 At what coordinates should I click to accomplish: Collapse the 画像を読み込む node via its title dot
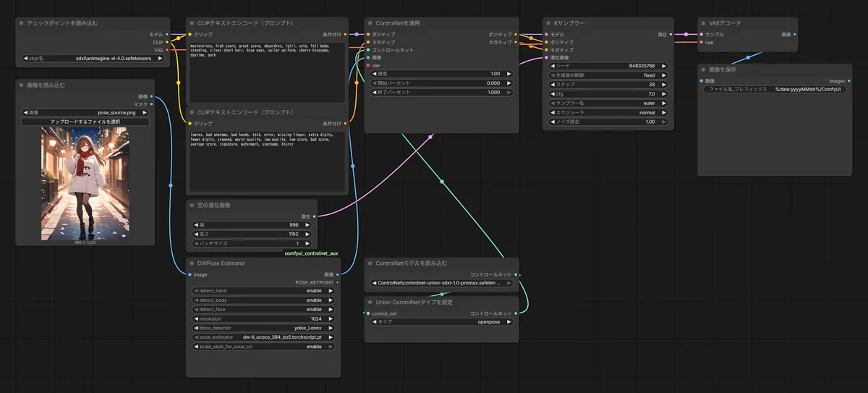22,85
